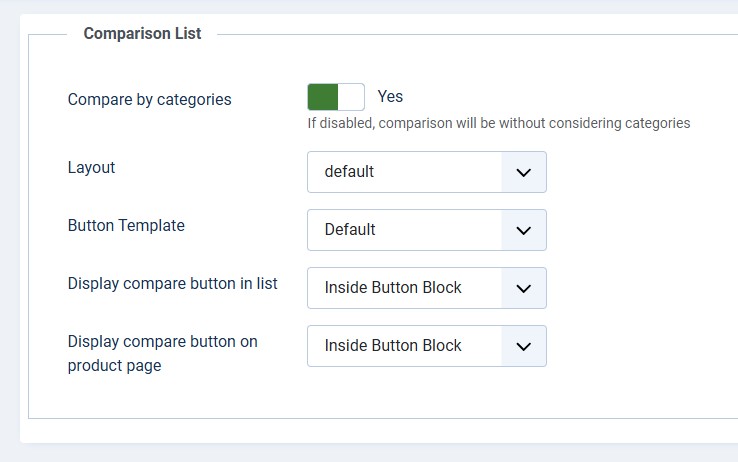
Task: Click the Compare by categories label
Action: pos(149,100)
